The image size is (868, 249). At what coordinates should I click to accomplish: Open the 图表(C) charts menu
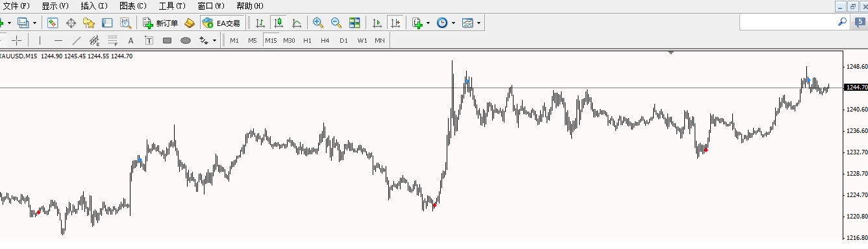(133, 5)
